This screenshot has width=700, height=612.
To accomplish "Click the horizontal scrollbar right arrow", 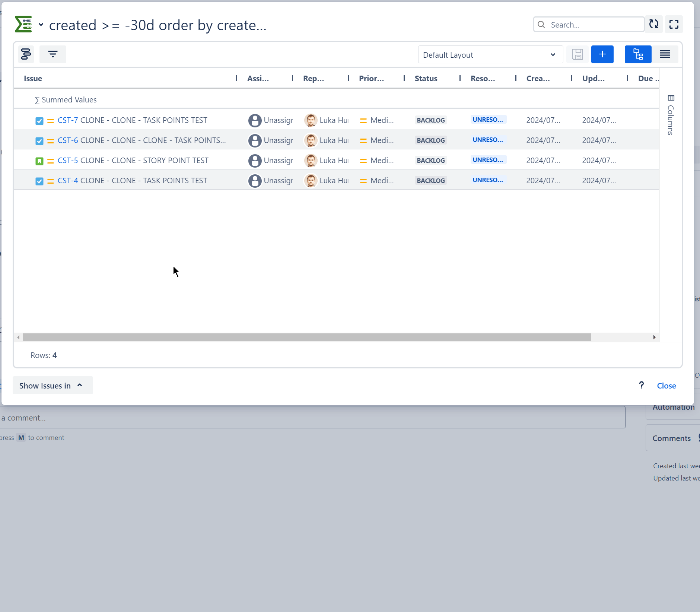I will coord(654,337).
